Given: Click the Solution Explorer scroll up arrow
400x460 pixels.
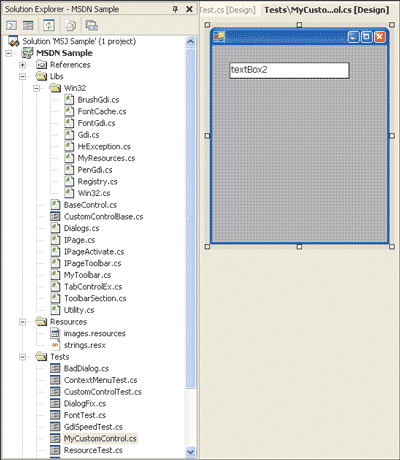Looking at the screenshot, I should pyautogui.click(x=191, y=42).
